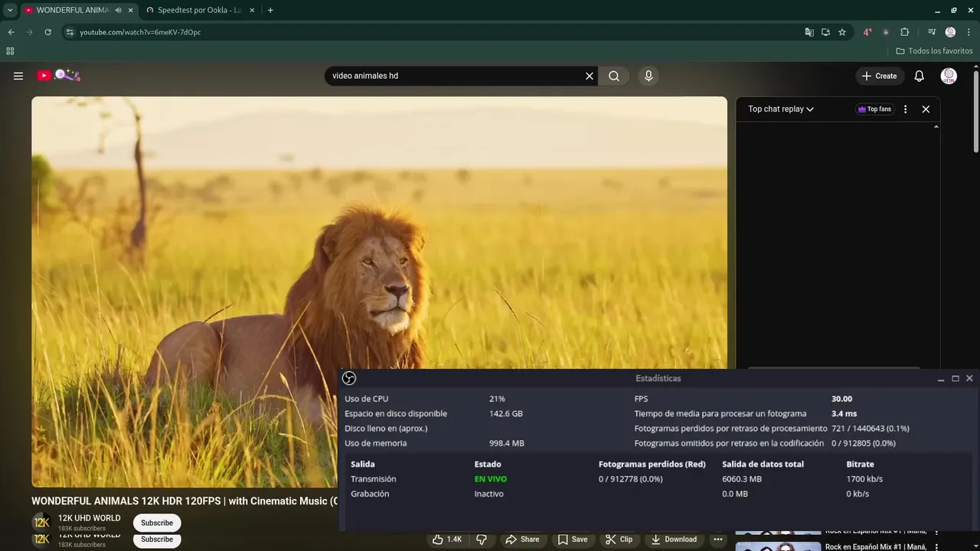Select the 6060.3 MB data output value
The image size is (980, 551).
coord(742,479)
